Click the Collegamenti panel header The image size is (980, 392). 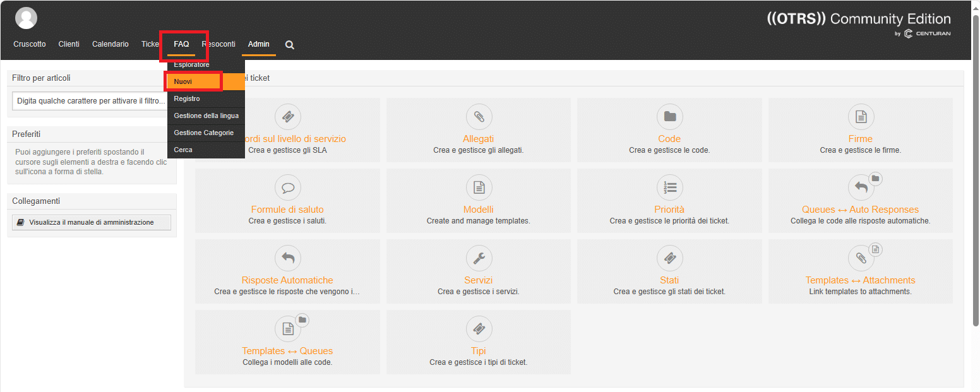(36, 201)
